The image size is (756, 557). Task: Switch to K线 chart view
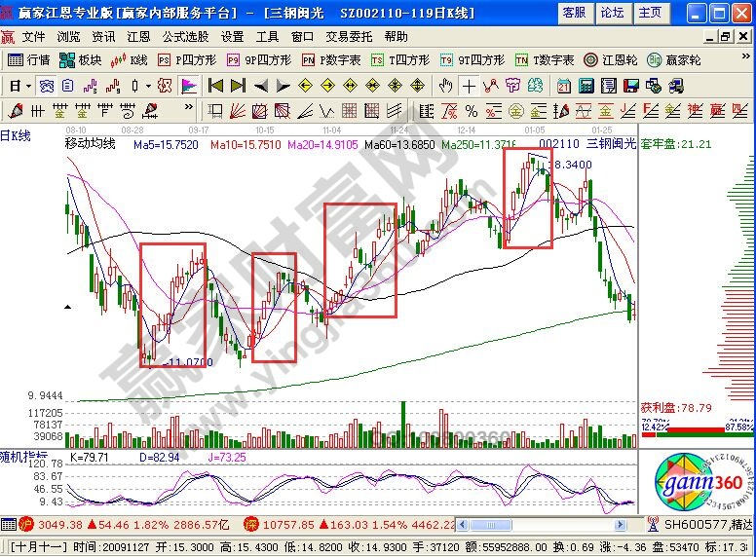coord(131,59)
